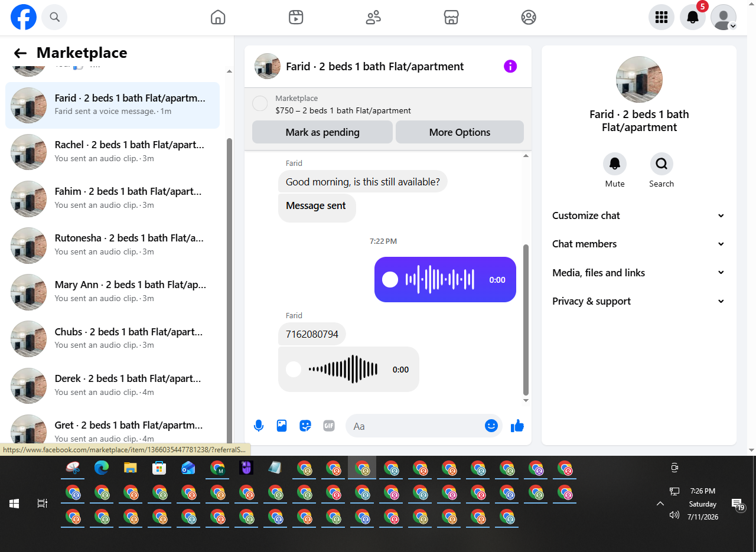Open the Chubs conversation
Image resolution: width=756 pixels, height=552 pixels.
point(112,338)
